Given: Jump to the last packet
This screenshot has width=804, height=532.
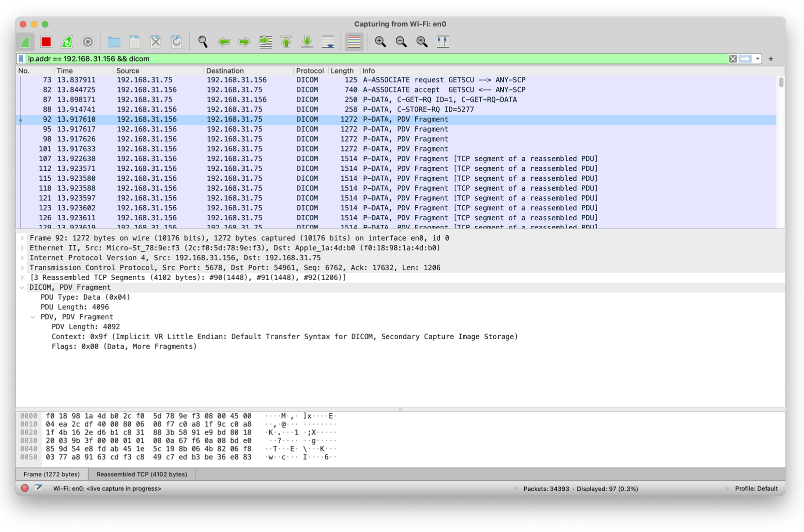Looking at the screenshot, I should [306, 41].
